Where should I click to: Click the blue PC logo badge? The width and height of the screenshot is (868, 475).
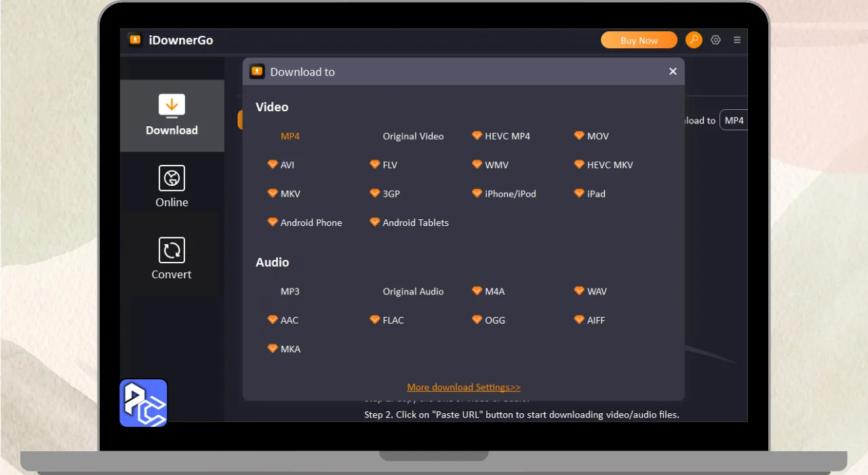coord(143,403)
